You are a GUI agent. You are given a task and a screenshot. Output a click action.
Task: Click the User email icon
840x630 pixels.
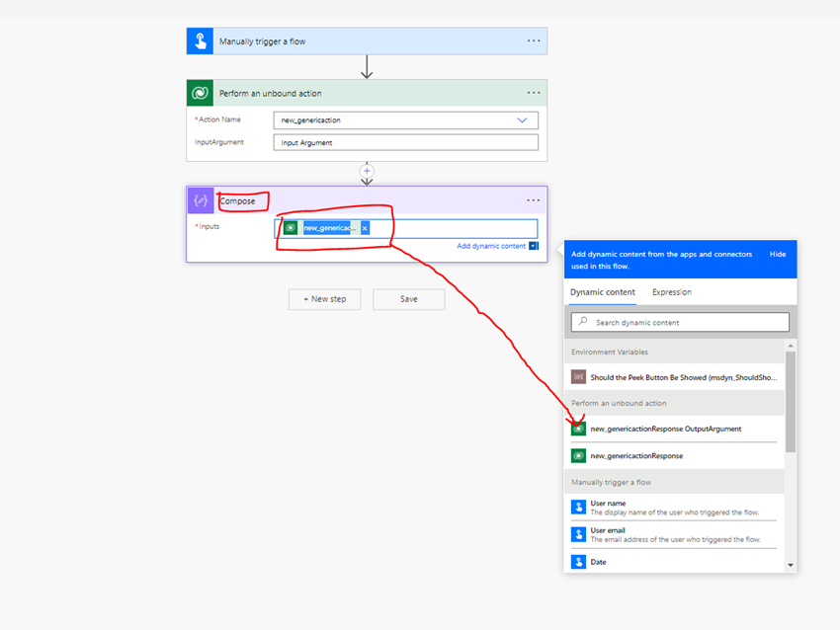[578, 534]
